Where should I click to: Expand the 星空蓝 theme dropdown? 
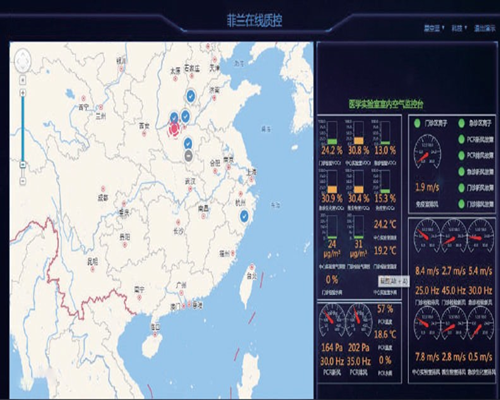[x=434, y=28]
